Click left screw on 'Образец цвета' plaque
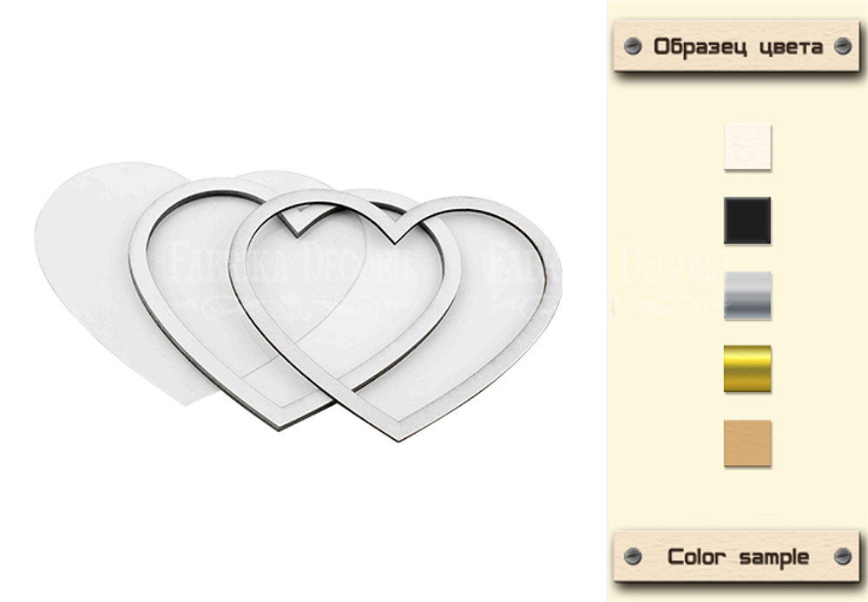This screenshot has width=868, height=602. 632,46
